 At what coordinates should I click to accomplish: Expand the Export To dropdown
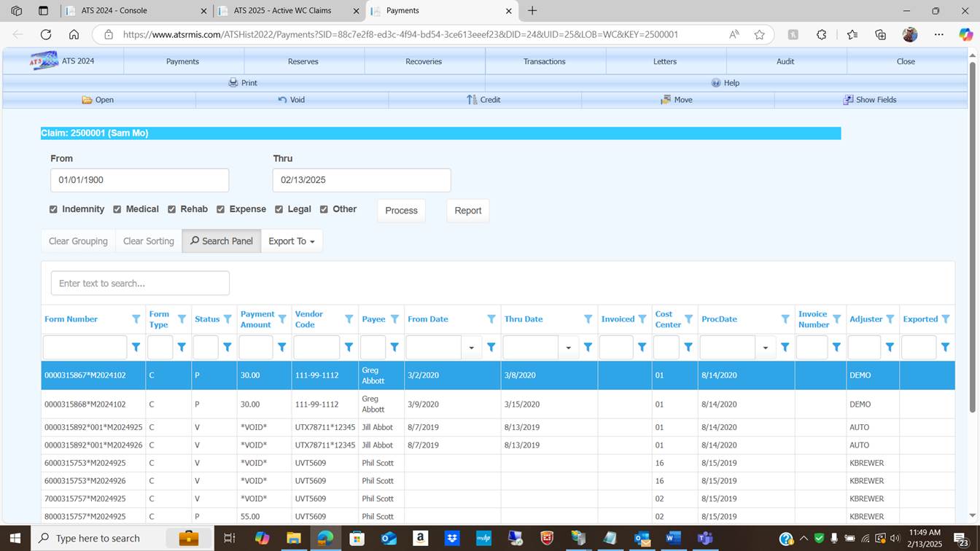point(291,241)
